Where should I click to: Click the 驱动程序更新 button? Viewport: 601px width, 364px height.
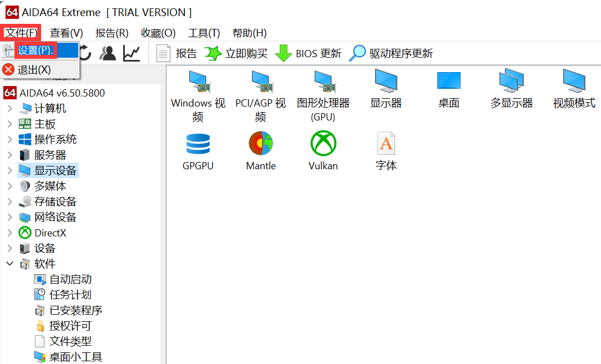(x=391, y=53)
